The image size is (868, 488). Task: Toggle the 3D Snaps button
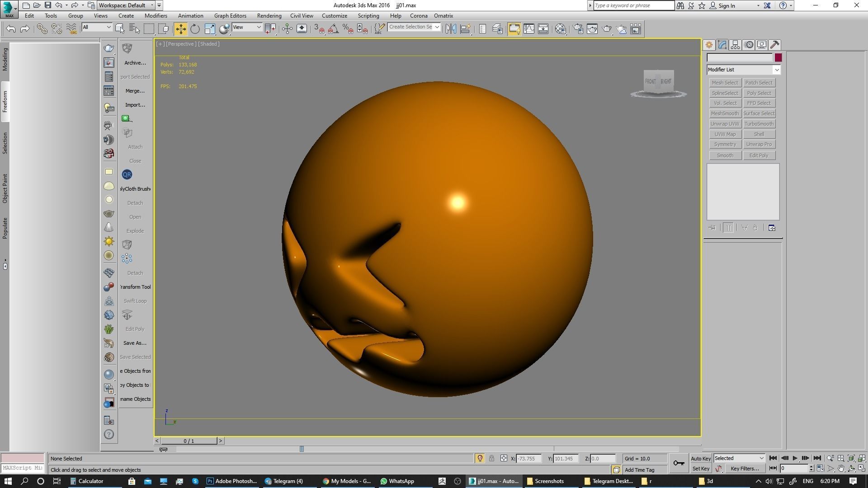click(x=319, y=29)
